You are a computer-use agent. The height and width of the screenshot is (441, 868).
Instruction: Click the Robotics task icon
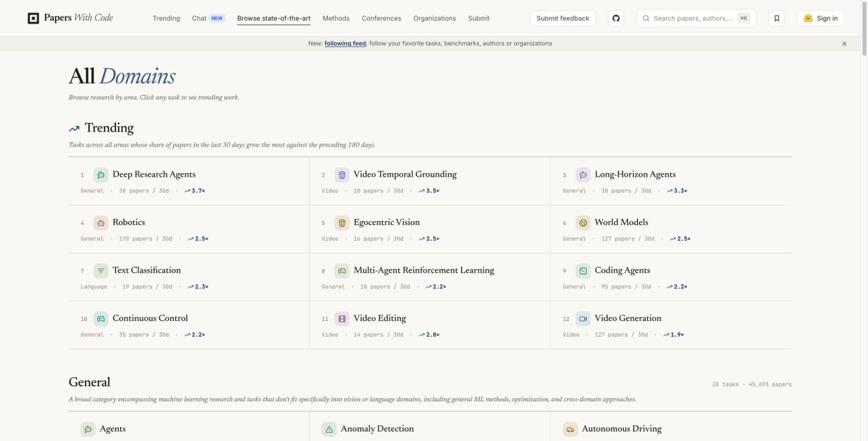coord(101,223)
